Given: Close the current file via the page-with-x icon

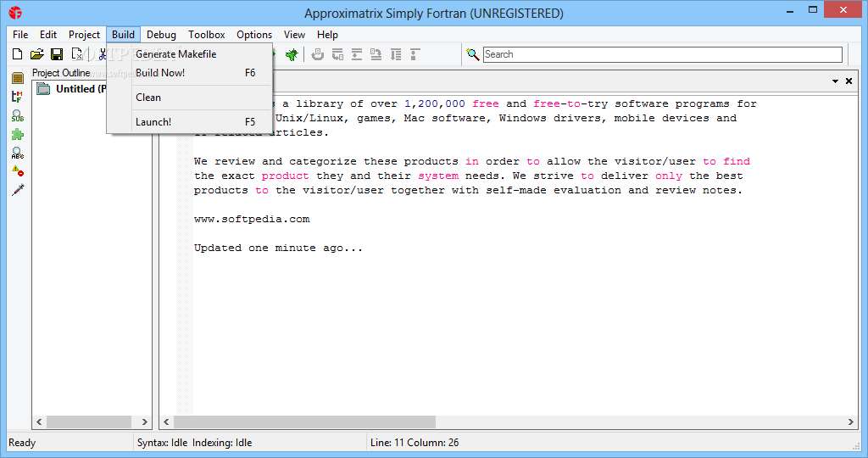Looking at the screenshot, I should 77,54.
